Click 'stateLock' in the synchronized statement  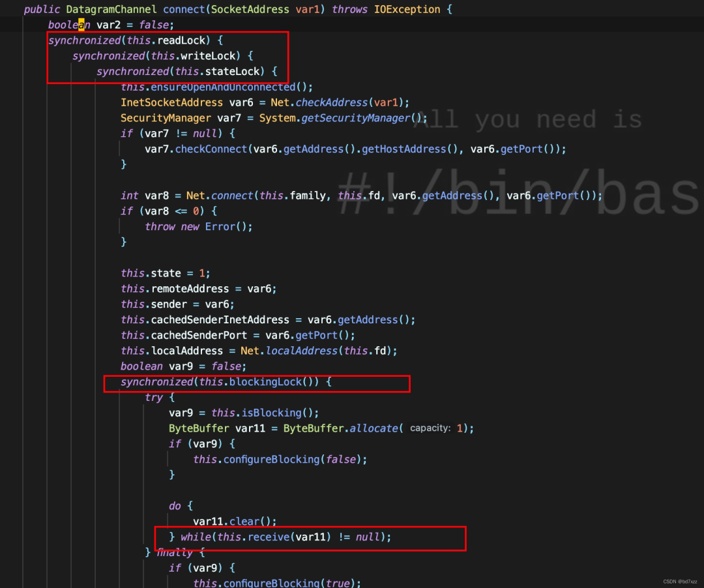pos(232,71)
